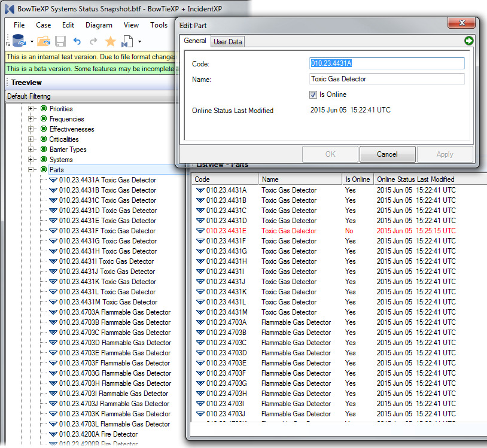The image size is (487, 448).
Task: Click the new bowtie document icon
Action: (127, 41)
